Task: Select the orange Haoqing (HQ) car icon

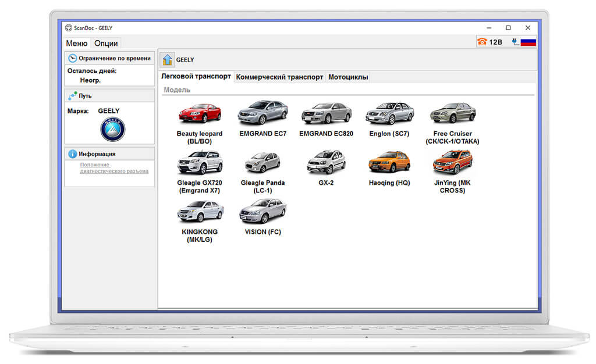Action: coord(389,162)
